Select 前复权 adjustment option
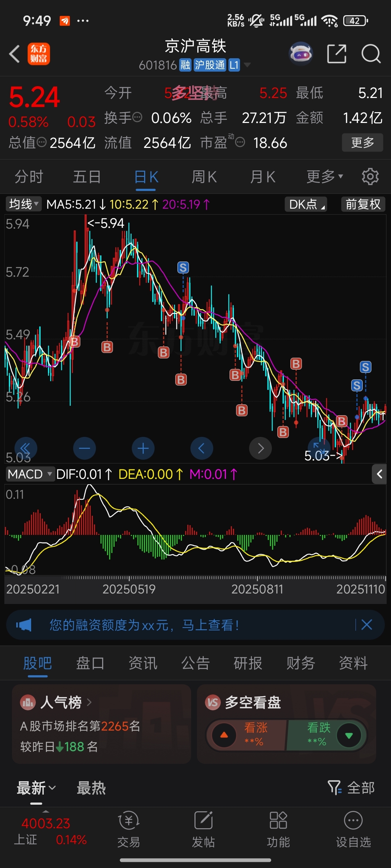 pyautogui.click(x=363, y=204)
